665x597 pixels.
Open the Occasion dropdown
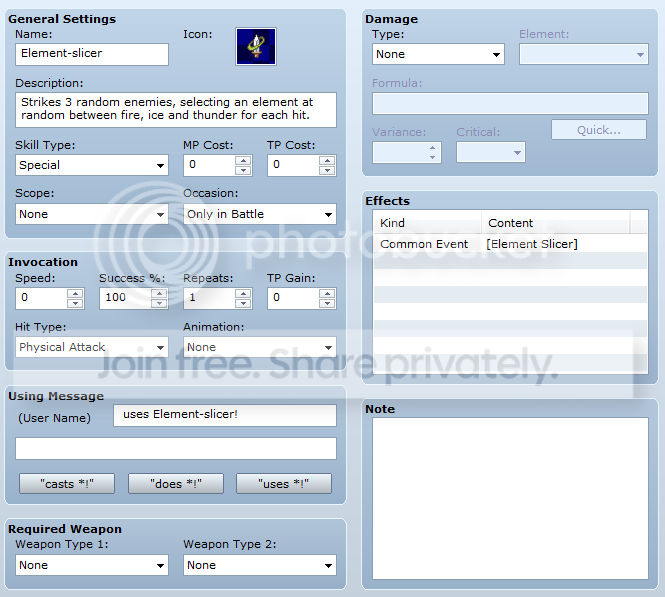tap(260, 214)
